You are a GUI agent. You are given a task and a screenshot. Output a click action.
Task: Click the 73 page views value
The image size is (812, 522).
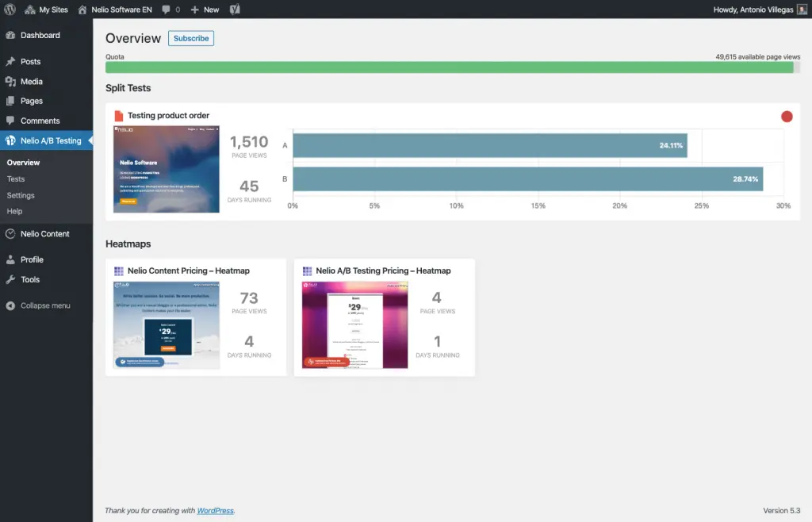click(x=249, y=298)
